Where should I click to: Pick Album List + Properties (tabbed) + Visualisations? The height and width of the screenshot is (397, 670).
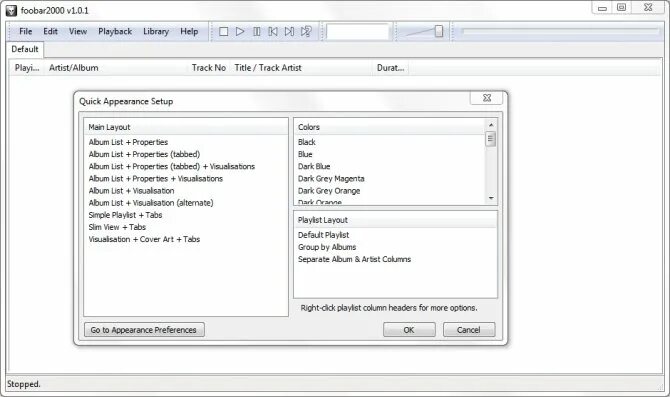tap(172, 166)
